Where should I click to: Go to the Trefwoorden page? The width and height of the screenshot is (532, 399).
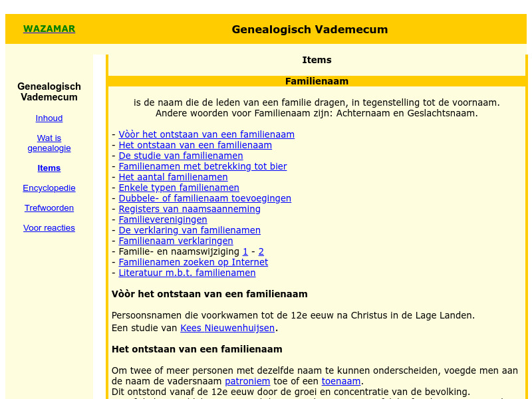pyautogui.click(x=49, y=207)
